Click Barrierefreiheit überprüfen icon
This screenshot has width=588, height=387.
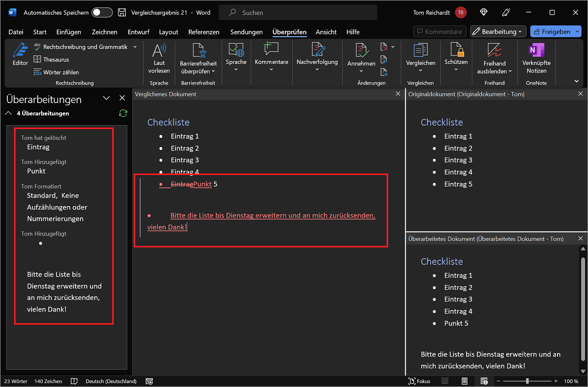click(x=198, y=50)
